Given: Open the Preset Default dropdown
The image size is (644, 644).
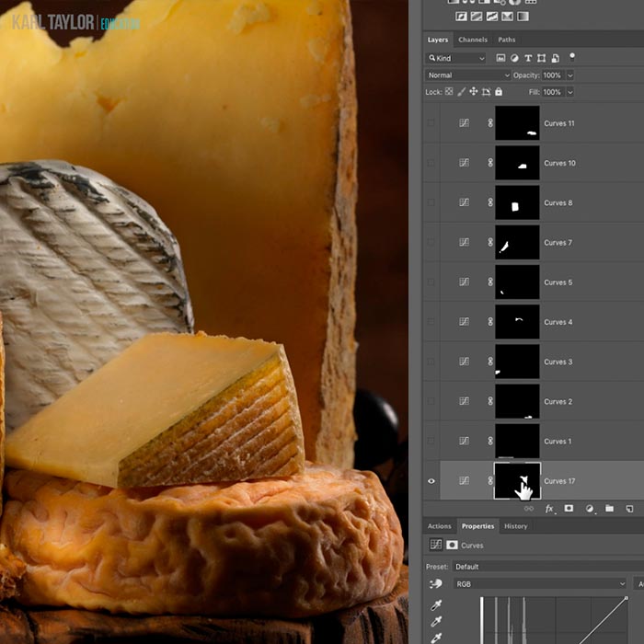Looking at the screenshot, I should [x=548, y=567].
